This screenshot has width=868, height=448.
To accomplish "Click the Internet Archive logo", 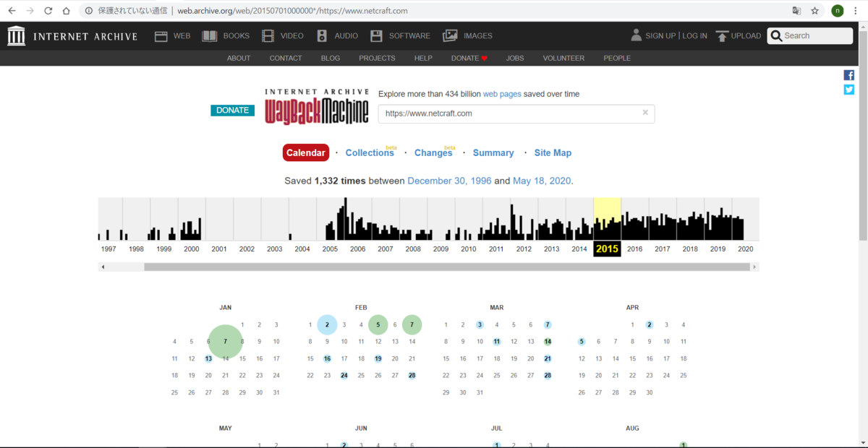I will point(72,36).
